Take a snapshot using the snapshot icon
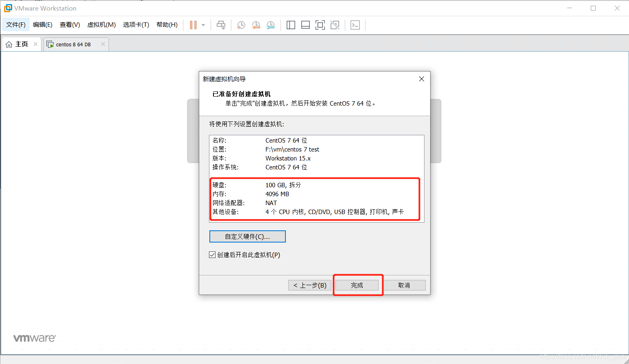 click(241, 25)
